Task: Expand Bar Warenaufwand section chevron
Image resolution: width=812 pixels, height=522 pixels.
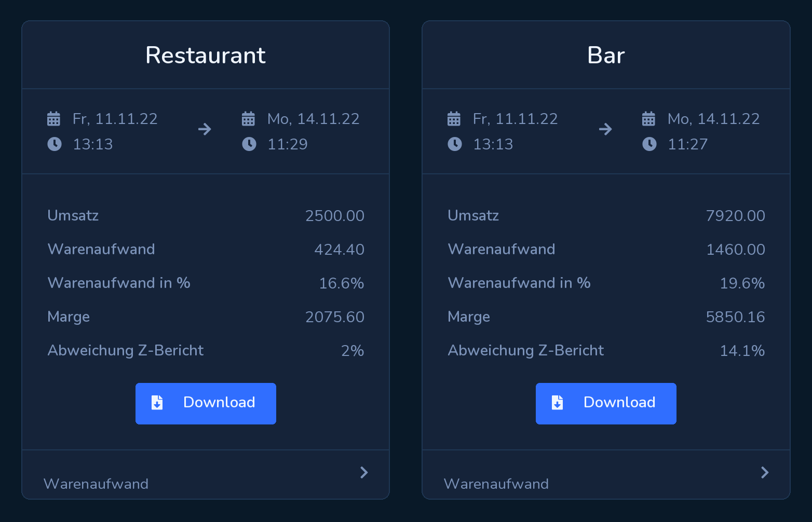Action: [765, 472]
